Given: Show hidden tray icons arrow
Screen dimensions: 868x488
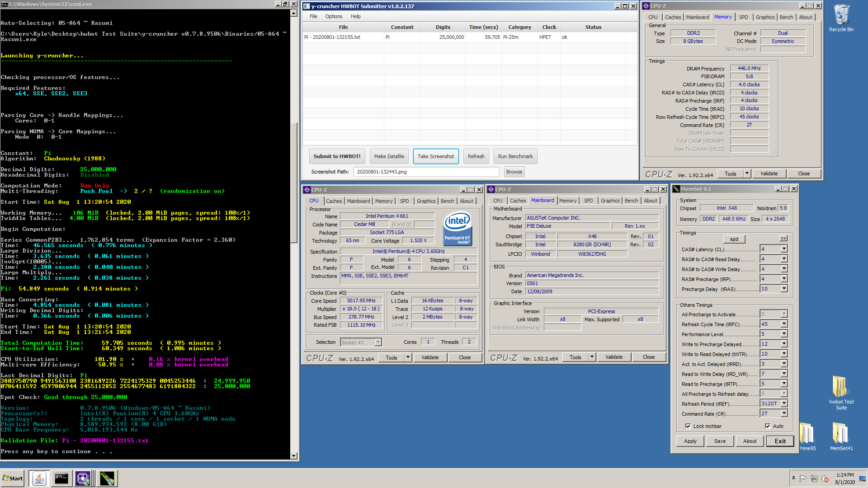Looking at the screenshot, I should [793, 478].
